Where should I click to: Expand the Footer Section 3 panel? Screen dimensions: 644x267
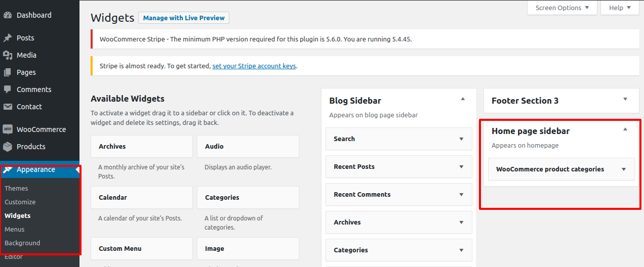click(x=625, y=99)
